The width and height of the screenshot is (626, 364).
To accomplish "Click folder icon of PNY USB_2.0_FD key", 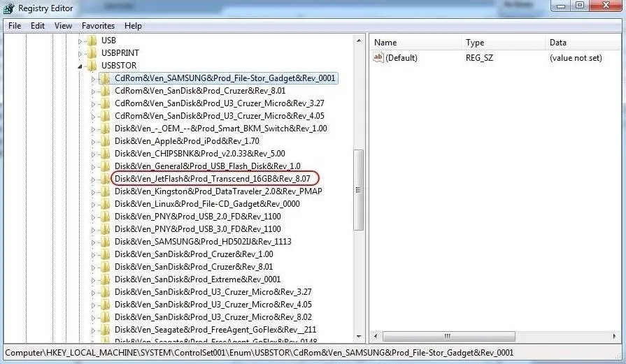I will click(x=106, y=217).
